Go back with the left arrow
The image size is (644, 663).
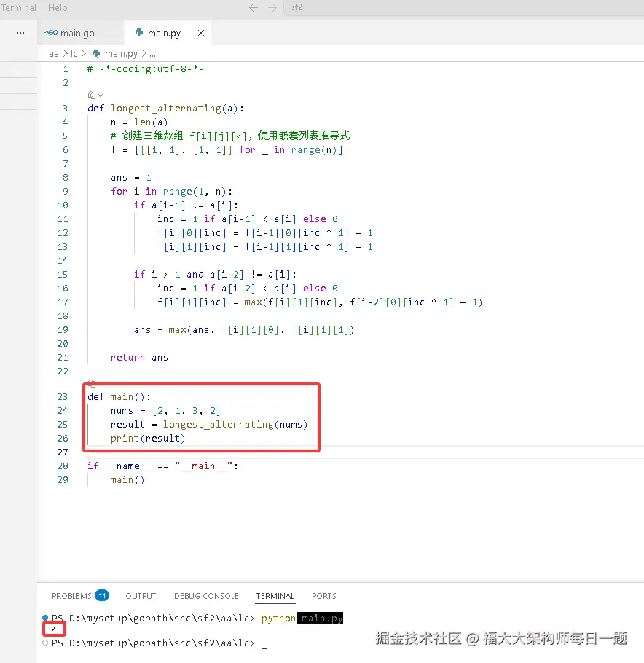(x=254, y=7)
